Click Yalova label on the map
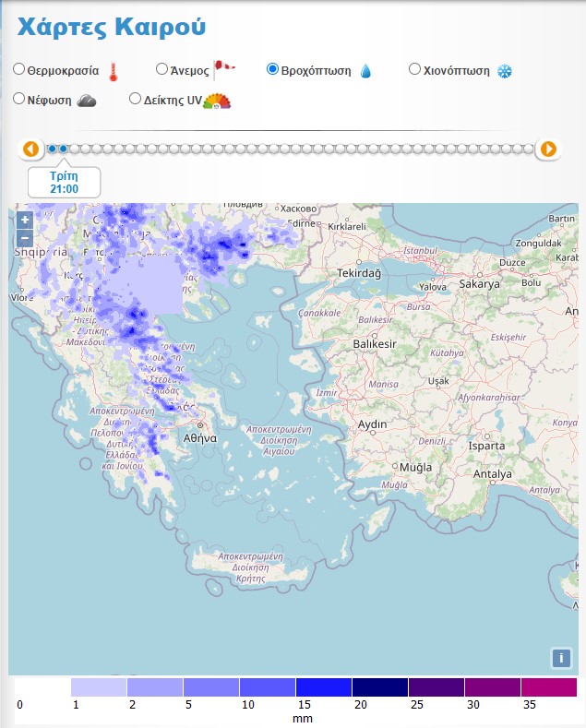Viewport: 586px width, 728px height. pos(432,287)
